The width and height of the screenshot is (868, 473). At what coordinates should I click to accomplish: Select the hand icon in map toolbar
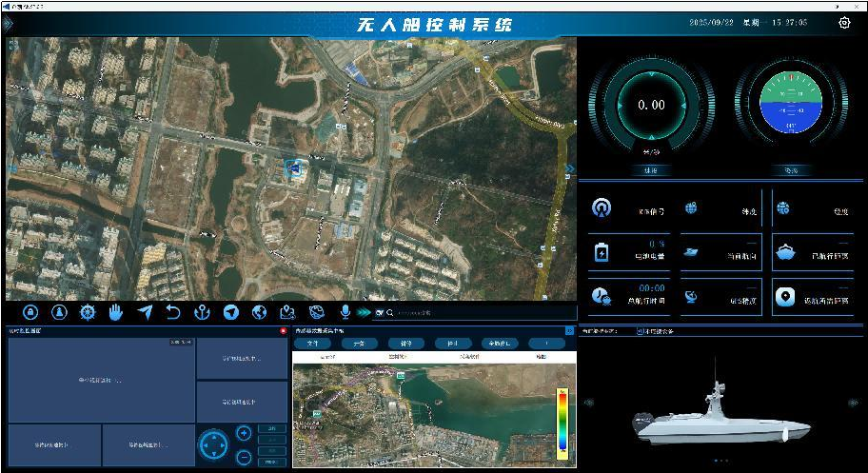pyautogui.click(x=116, y=312)
